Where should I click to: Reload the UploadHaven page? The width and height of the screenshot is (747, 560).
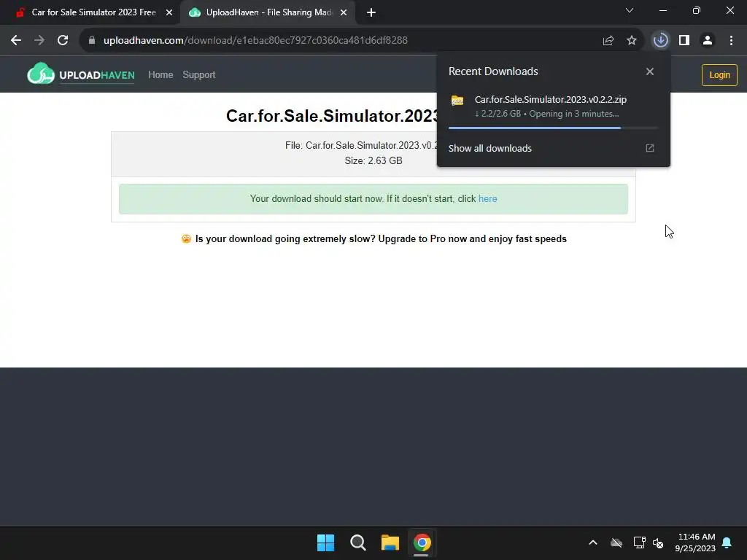pyautogui.click(x=63, y=41)
